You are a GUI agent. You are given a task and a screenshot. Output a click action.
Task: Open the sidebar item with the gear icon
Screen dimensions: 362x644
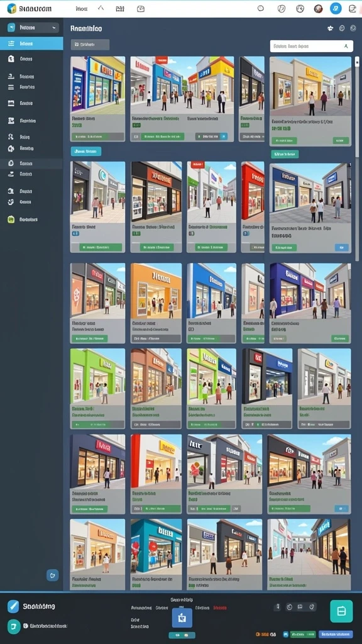[x=31, y=148]
